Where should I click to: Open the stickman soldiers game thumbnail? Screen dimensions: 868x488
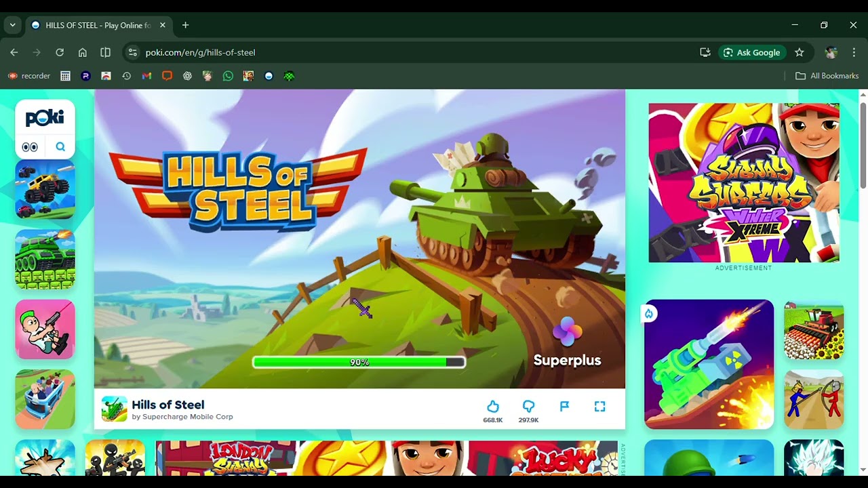tap(115, 457)
